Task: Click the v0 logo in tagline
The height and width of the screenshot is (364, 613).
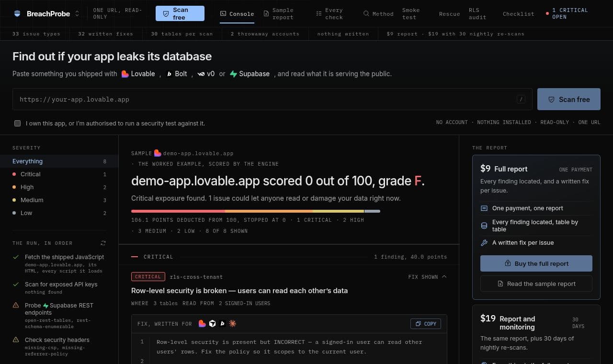Action: click(201, 74)
